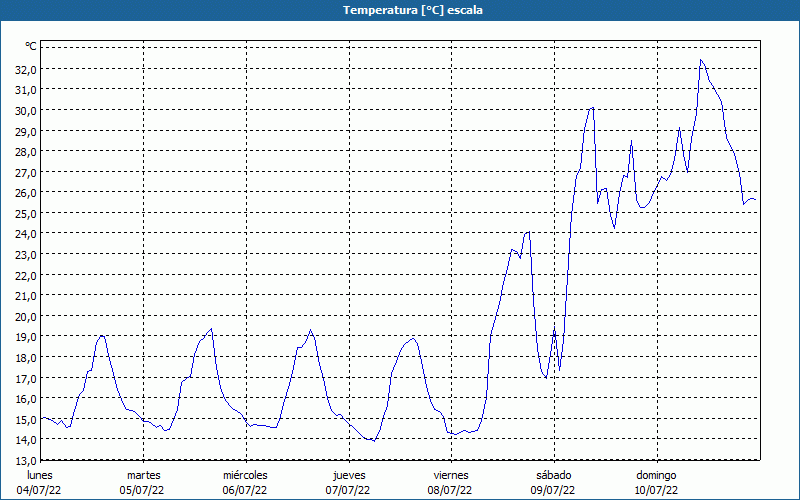Click the 14,0 y-axis label
Screen dimensions: 800x500
pyautogui.click(x=26, y=440)
